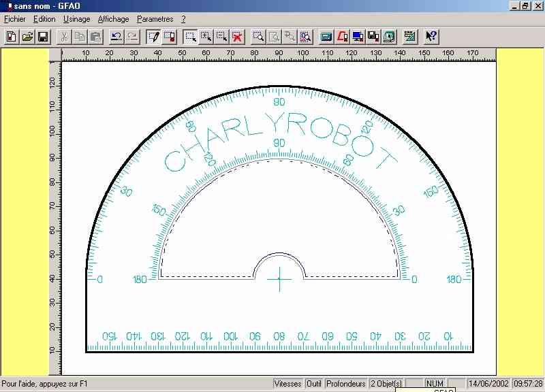Click the outer scale '90' label at top

click(279, 102)
